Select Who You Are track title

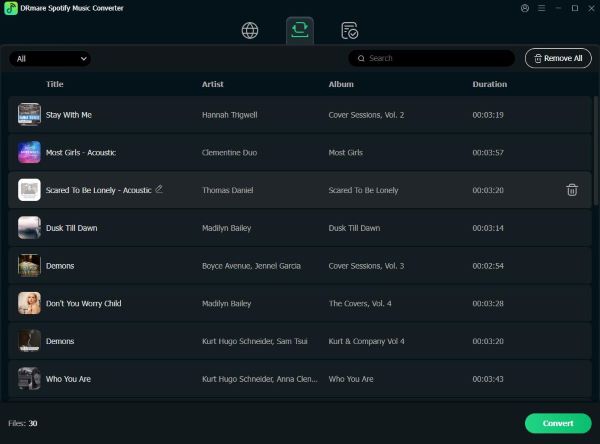68,379
